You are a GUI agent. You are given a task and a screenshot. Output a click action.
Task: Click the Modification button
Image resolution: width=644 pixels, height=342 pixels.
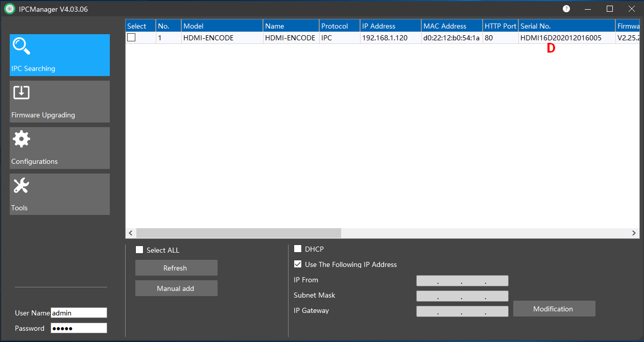pyautogui.click(x=554, y=309)
